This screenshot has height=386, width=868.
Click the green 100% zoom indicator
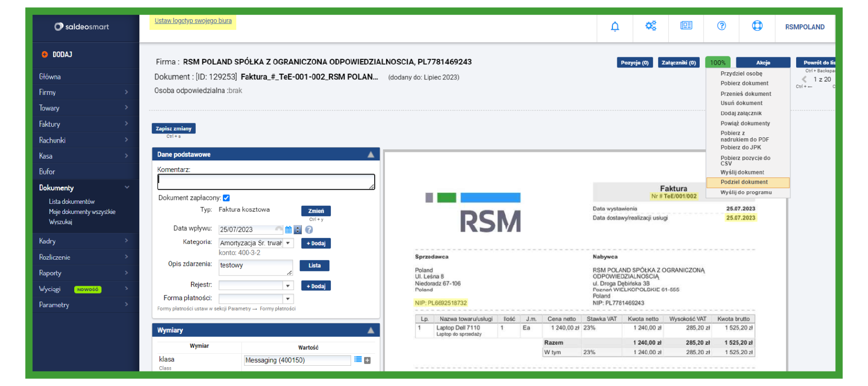(718, 63)
